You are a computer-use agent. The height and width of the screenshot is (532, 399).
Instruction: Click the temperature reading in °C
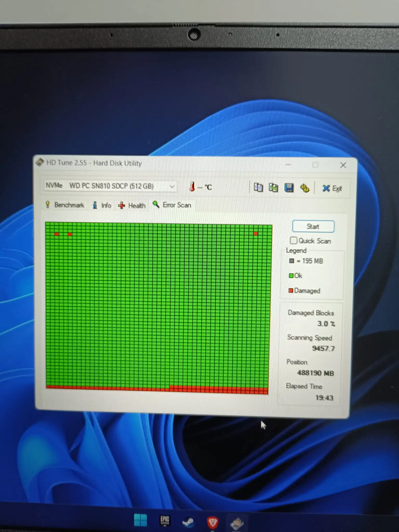pyautogui.click(x=205, y=187)
